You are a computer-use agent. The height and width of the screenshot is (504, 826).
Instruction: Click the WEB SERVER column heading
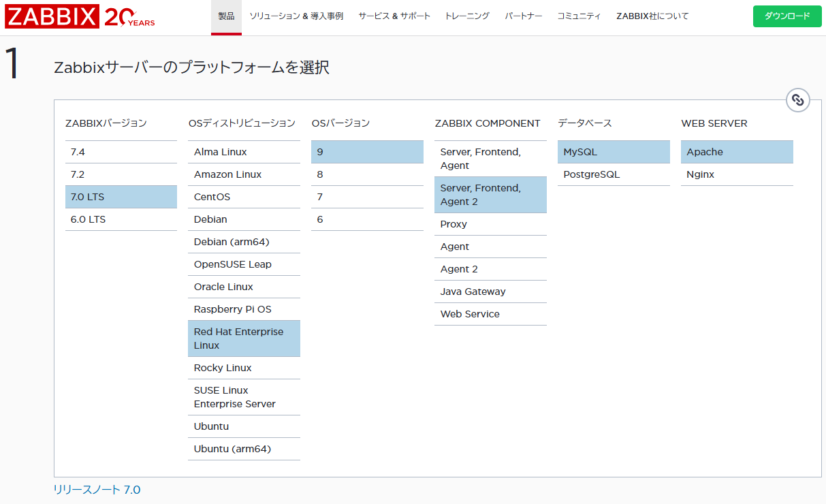point(714,123)
